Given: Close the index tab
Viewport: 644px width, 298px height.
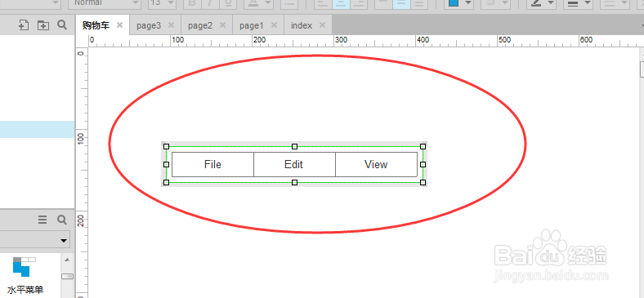Looking at the screenshot, I should click(323, 25).
